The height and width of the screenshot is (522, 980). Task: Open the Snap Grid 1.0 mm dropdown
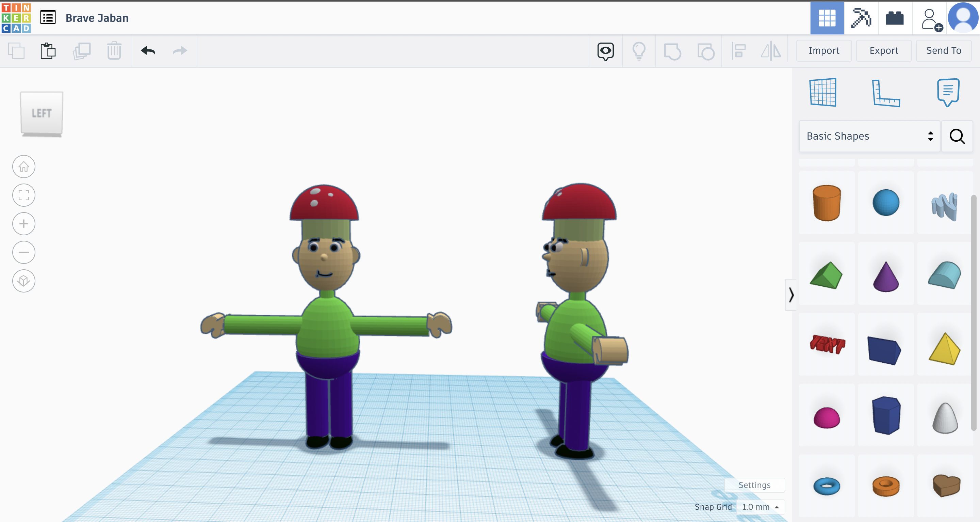[x=760, y=507]
